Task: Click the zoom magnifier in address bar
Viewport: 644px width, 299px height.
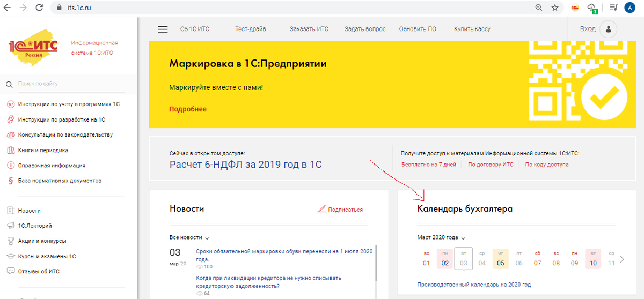Action: (x=539, y=8)
